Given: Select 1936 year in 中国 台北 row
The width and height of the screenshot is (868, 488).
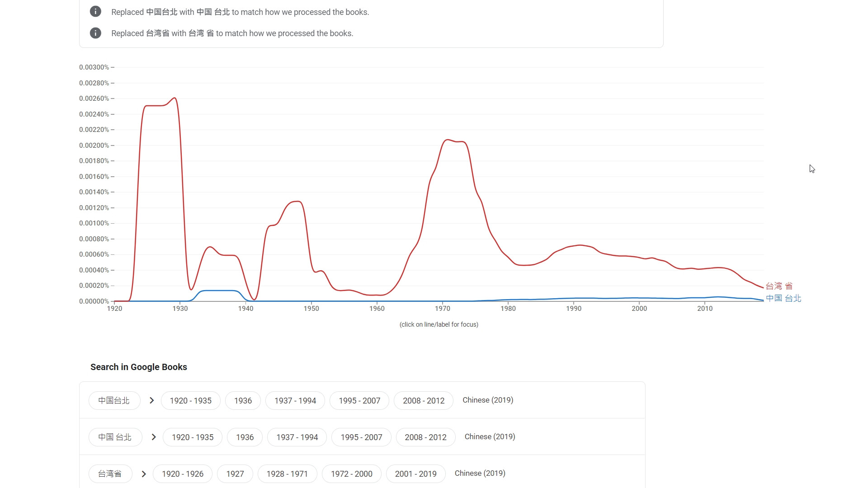Looking at the screenshot, I should coord(245,437).
